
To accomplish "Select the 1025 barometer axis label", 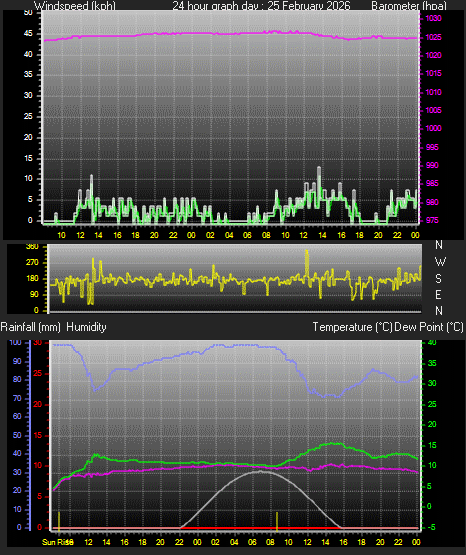I will 433,37.
